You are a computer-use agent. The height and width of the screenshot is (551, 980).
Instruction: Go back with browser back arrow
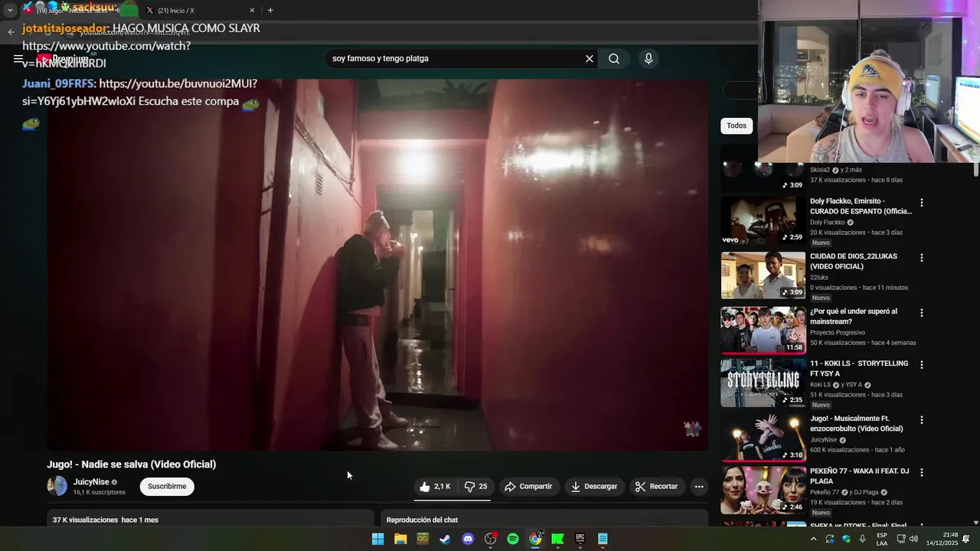(x=11, y=32)
